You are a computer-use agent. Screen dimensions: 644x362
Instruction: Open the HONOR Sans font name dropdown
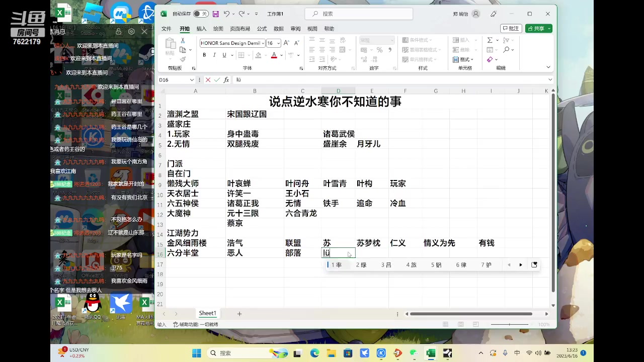click(x=264, y=43)
